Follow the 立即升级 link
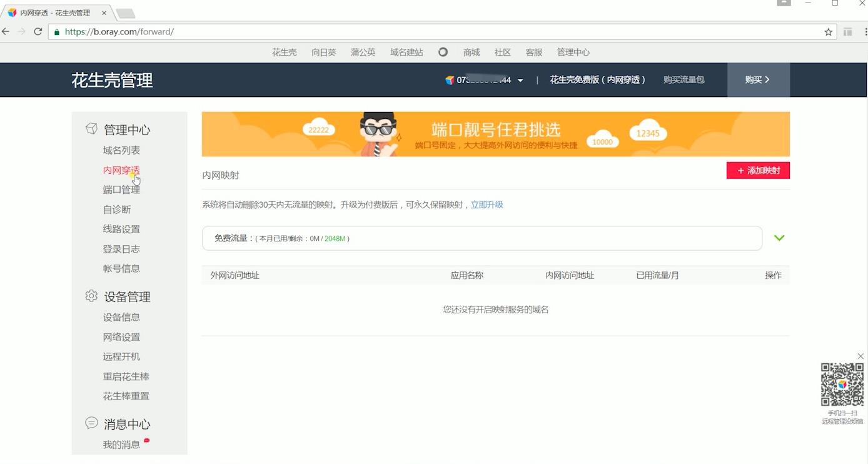 pyautogui.click(x=487, y=204)
